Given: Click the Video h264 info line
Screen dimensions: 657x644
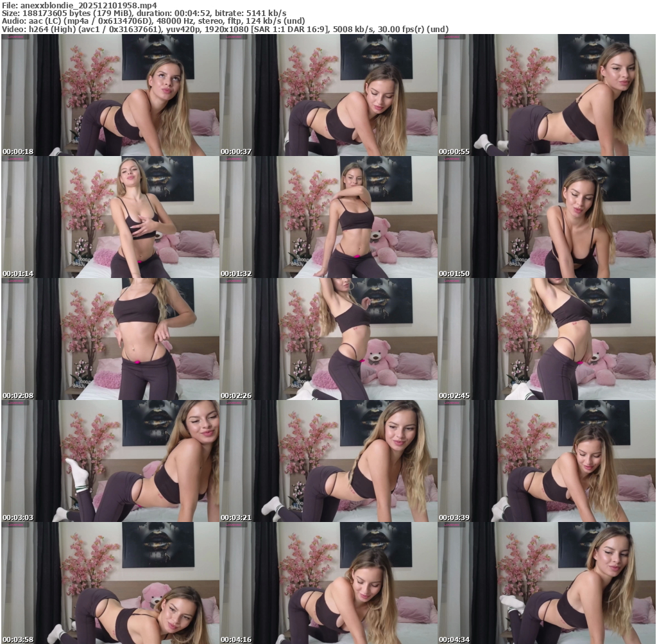Looking at the screenshot, I should pos(225,29).
